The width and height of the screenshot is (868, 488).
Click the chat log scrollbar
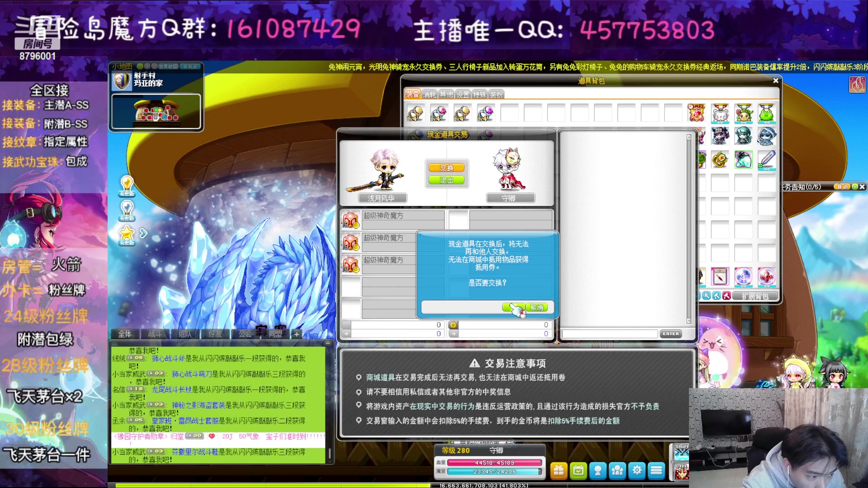pyautogui.click(x=330, y=404)
